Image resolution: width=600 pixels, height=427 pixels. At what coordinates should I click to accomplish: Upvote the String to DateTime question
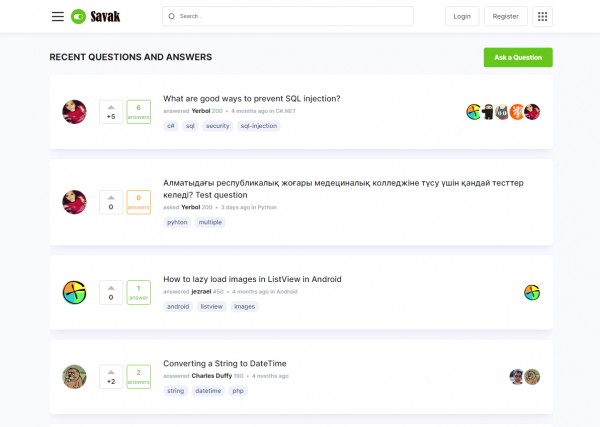point(111,371)
